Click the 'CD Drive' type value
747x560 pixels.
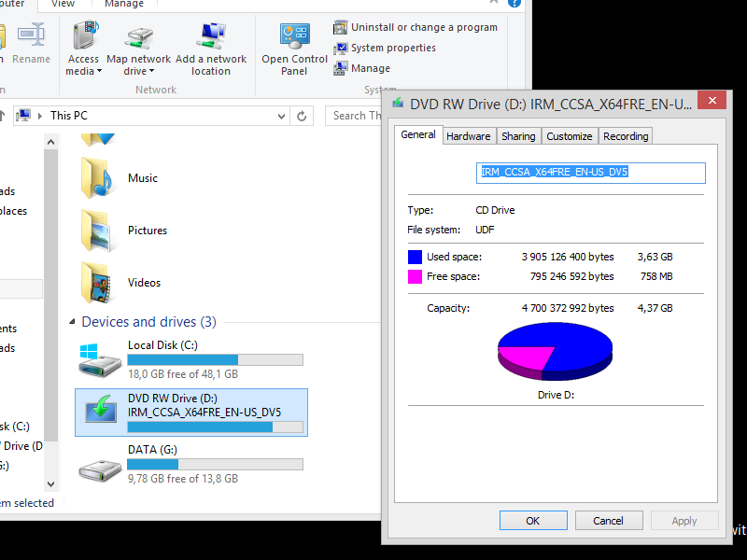click(x=496, y=211)
